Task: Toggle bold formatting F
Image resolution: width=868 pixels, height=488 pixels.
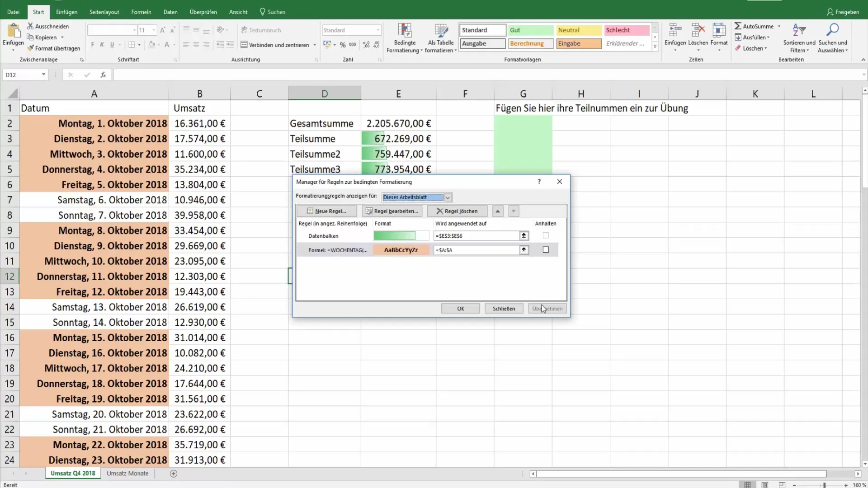Action: [x=93, y=45]
